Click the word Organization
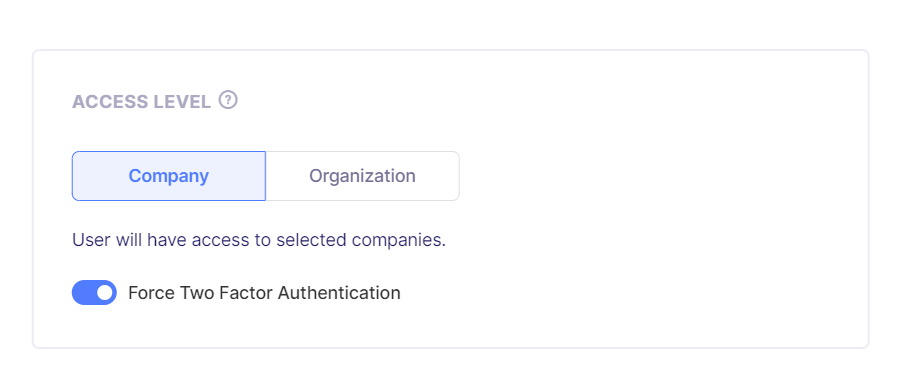Screen dimensions: 905x384 pyautogui.click(x=362, y=176)
